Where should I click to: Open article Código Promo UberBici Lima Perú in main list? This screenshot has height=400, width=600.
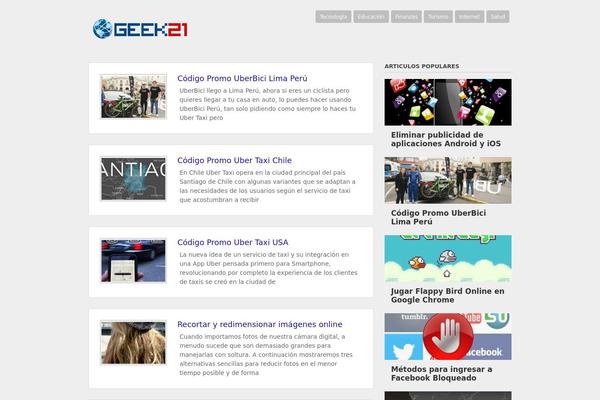pyautogui.click(x=242, y=78)
